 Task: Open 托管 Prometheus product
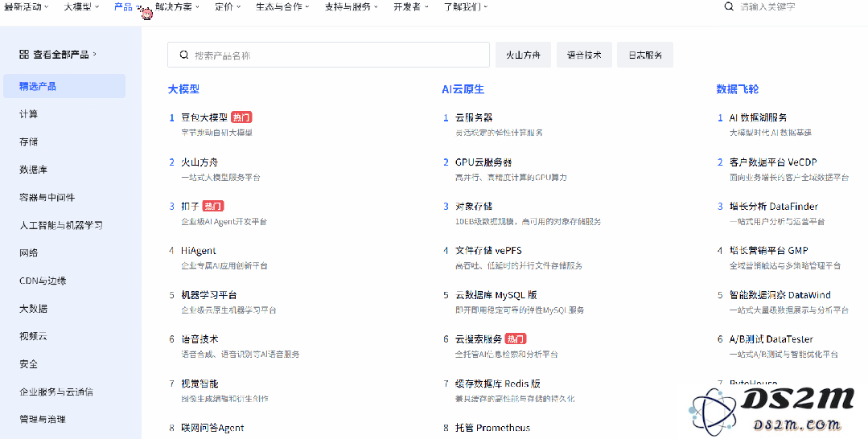[492, 428]
